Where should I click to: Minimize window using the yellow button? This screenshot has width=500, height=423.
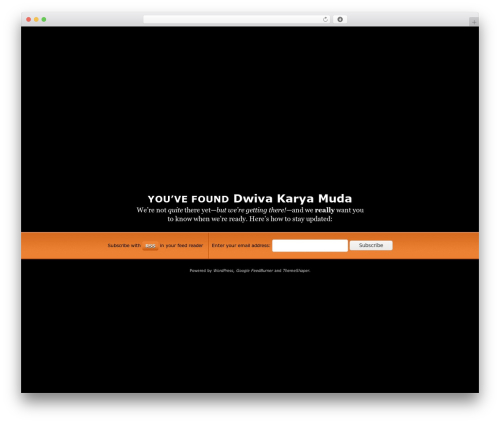tap(36, 19)
